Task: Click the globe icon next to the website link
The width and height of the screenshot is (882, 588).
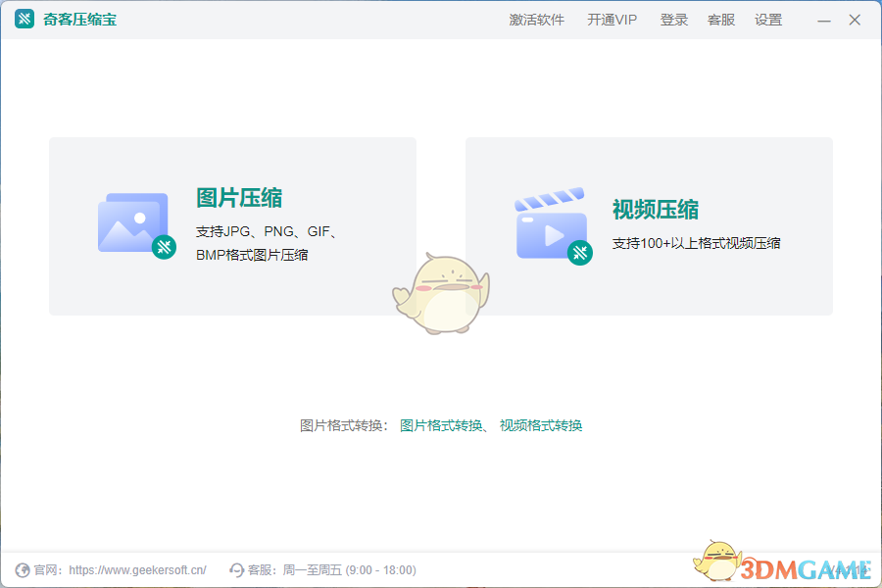Action: (22, 569)
